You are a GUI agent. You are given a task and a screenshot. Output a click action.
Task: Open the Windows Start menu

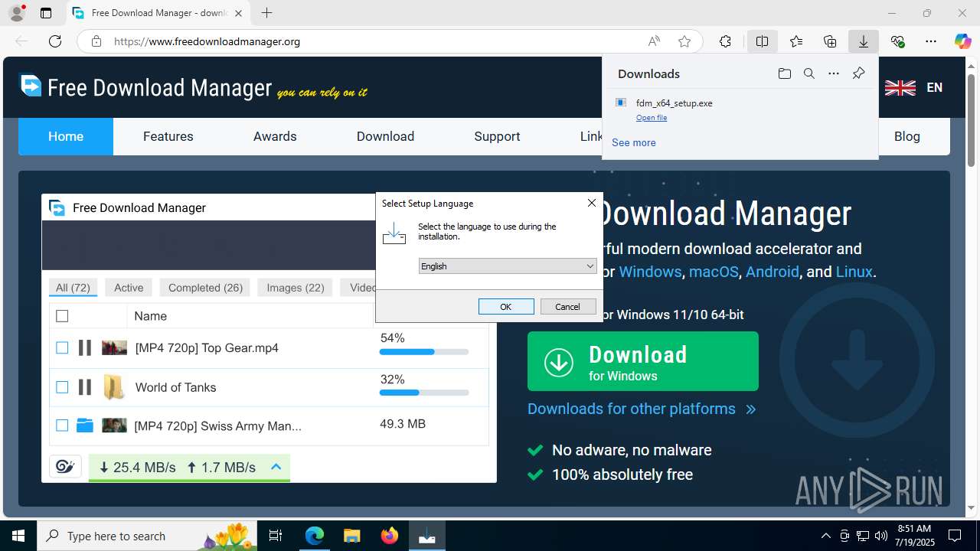(18, 536)
